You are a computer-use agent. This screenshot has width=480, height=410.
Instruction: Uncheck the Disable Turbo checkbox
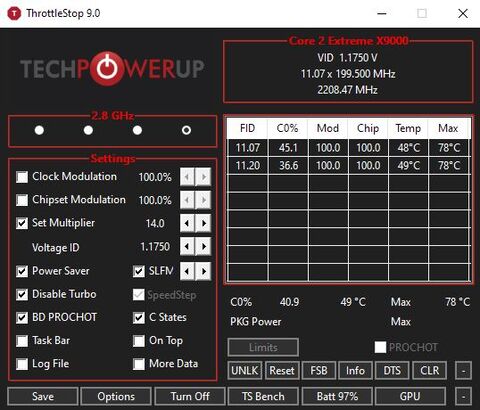22,295
